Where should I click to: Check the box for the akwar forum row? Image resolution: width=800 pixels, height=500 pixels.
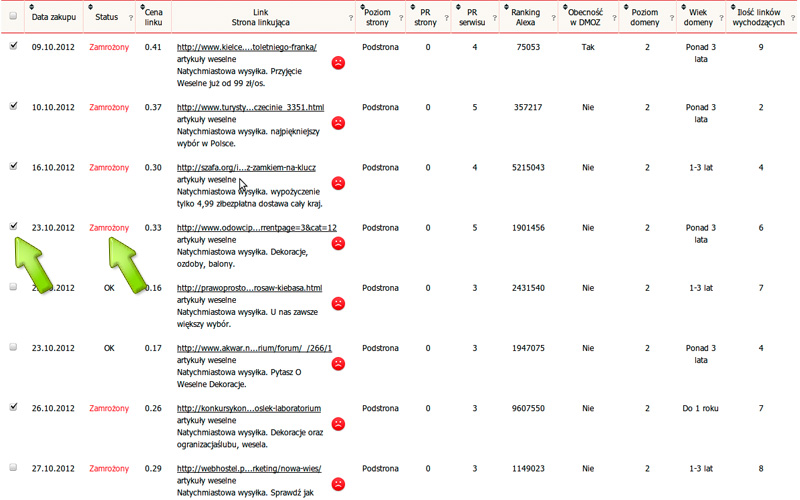pos(13,347)
